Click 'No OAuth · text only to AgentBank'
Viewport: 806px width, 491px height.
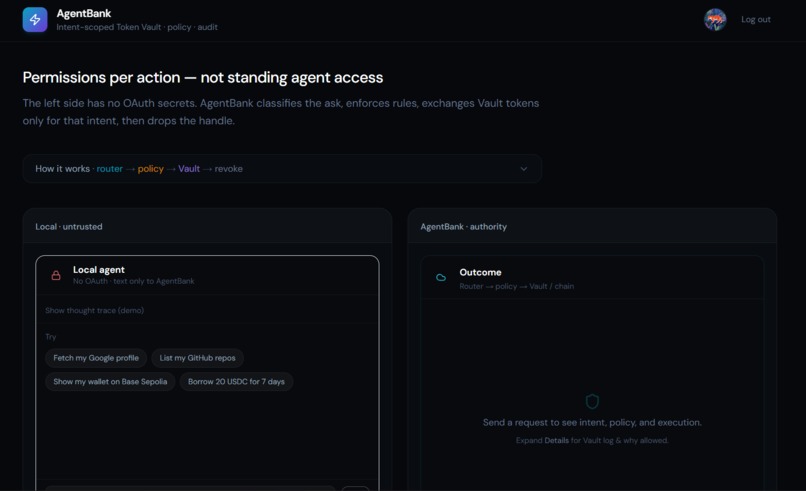pyautogui.click(x=134, y=281)
